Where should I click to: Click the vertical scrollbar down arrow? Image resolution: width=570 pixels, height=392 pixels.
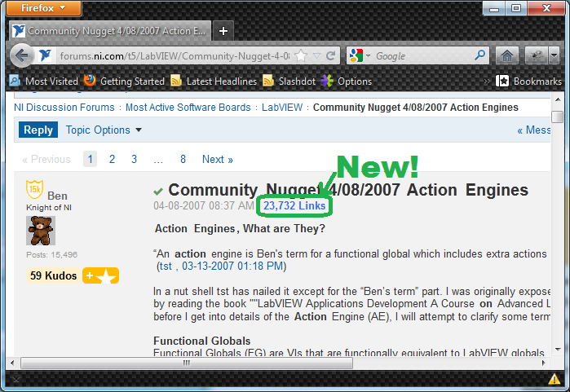point(558,350)
